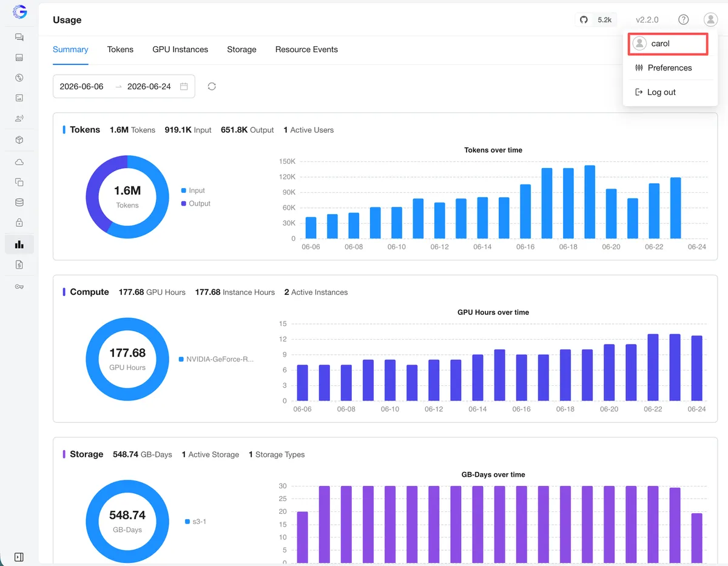Collapse the user avatar menu
The width and height of the screenshot is (728, 566).
coord(710,19)
